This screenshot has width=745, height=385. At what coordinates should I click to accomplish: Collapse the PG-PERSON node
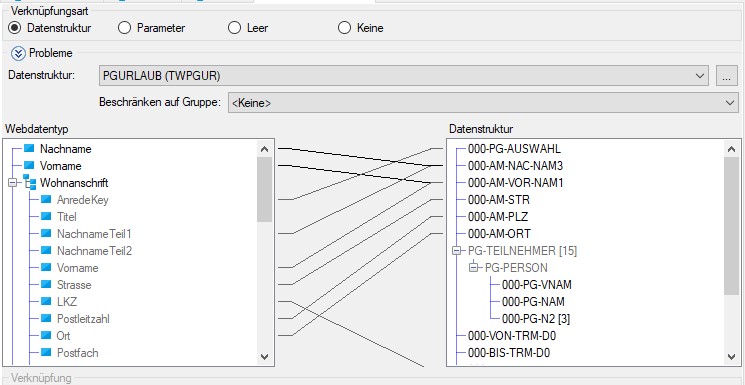click(474, 268)
